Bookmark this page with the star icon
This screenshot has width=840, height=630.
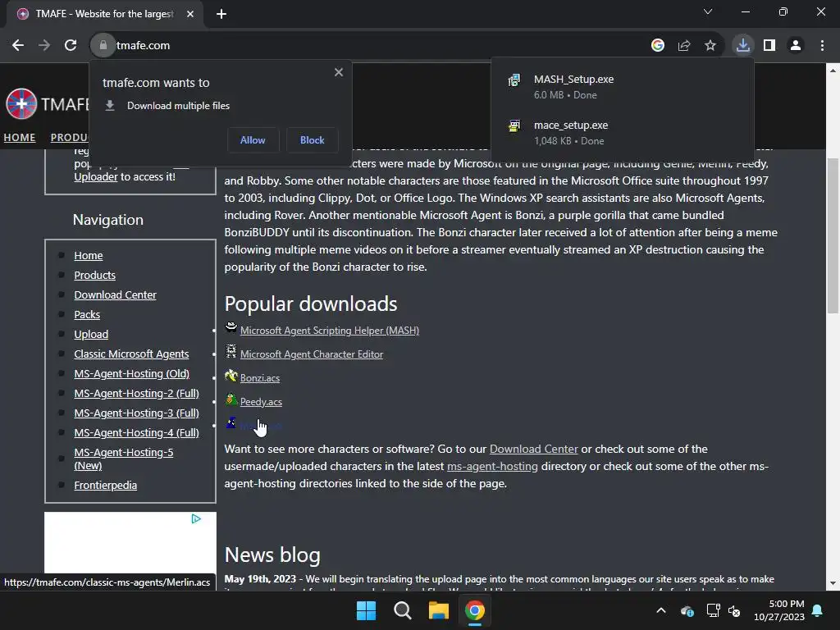[x=710, y=46]
